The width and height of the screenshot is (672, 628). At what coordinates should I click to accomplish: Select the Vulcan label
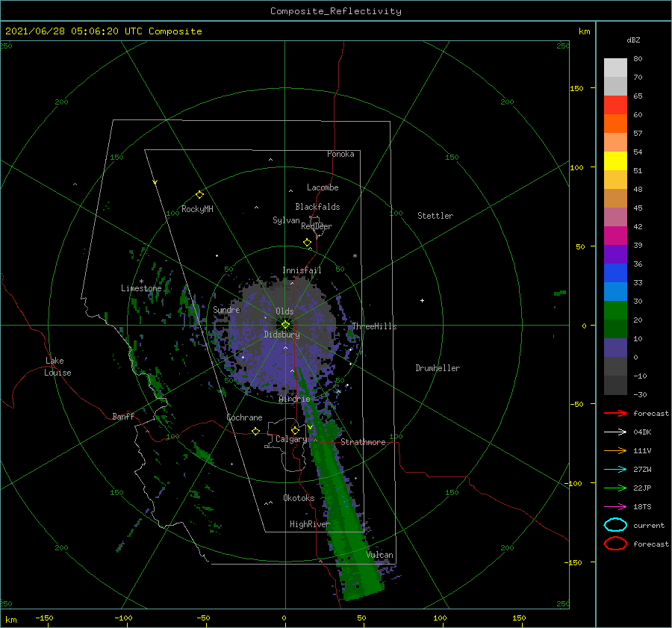pos(379,555)
